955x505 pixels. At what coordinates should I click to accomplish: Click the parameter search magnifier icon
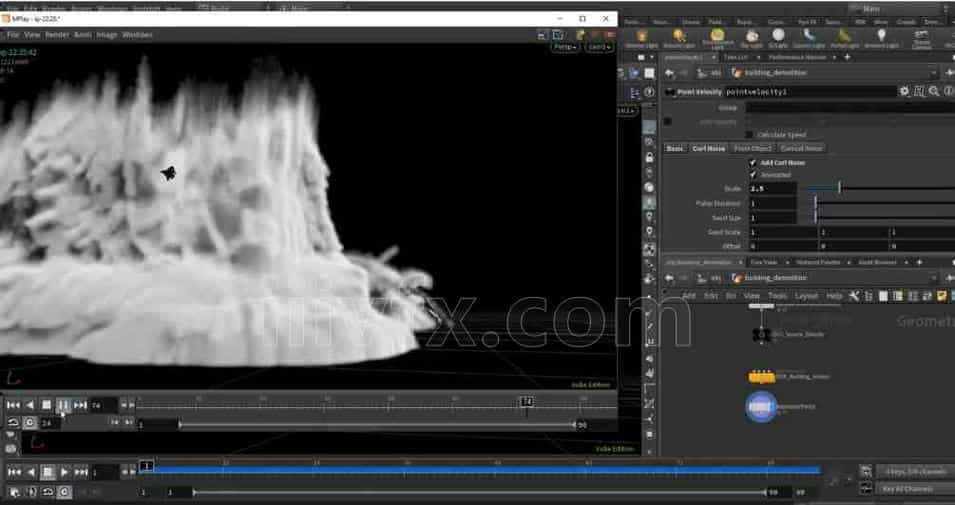tap(934, 91)
